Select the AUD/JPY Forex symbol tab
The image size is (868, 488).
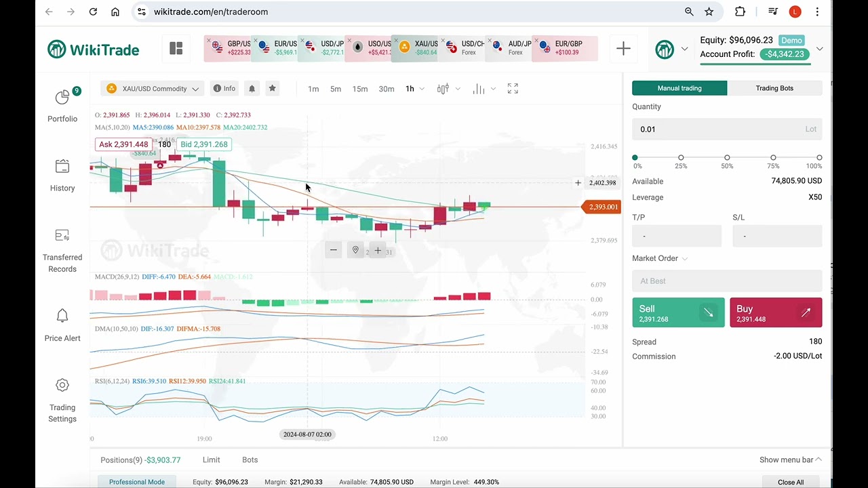pyautogui.click(x=511, y=48)
